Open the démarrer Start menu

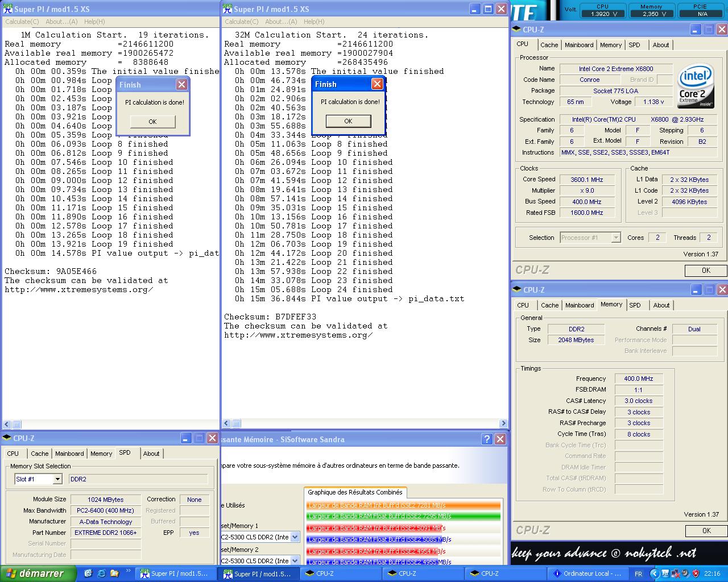38,573
